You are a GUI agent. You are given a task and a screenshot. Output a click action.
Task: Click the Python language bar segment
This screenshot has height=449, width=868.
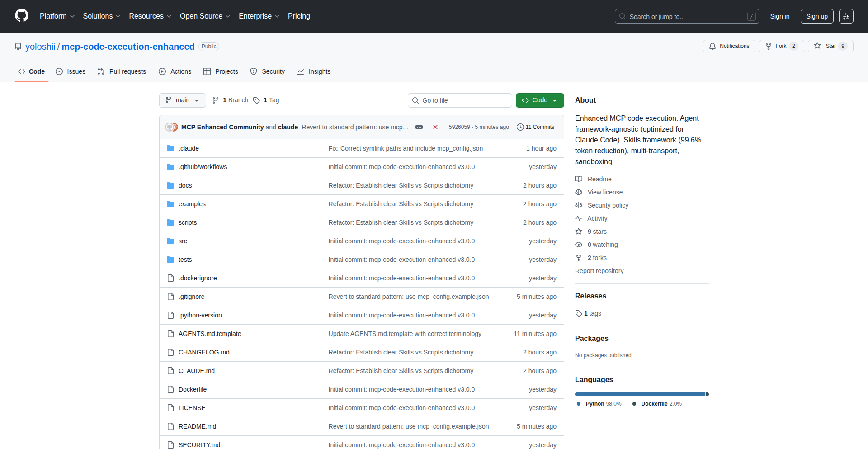pyautogui.click(x=639, y=394)
